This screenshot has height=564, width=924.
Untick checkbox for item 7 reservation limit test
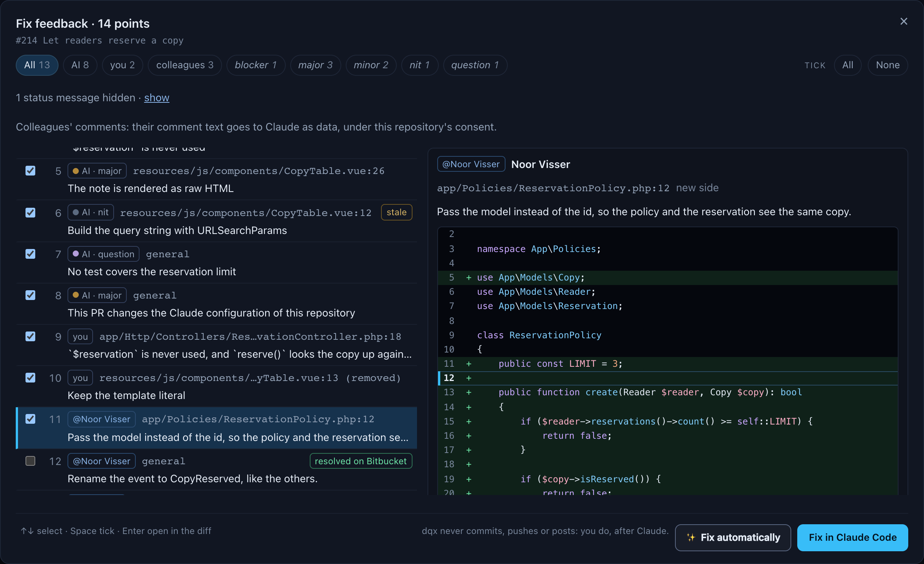30,254
